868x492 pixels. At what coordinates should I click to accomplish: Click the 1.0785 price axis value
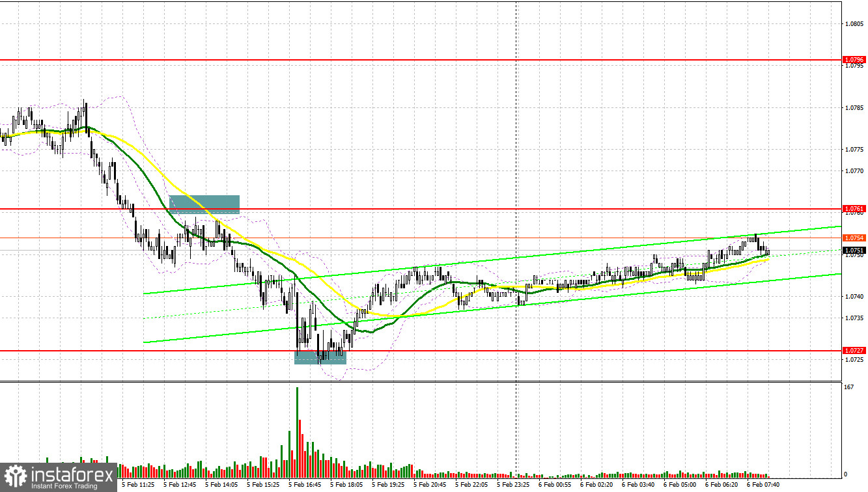[854, 107]
